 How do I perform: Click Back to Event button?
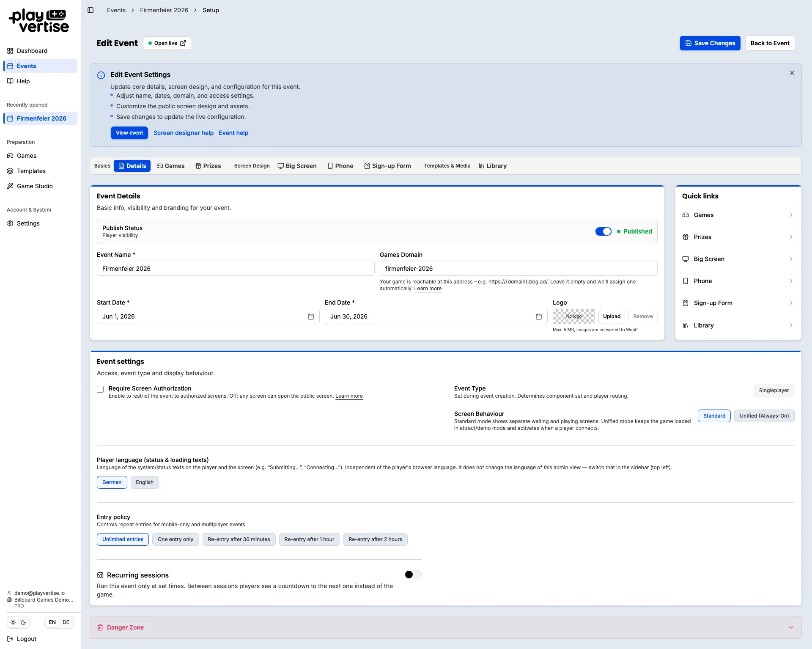coord(770,43)
